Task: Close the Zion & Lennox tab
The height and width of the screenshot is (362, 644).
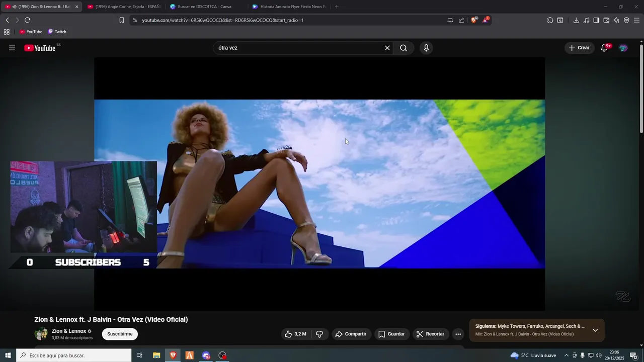Action: coord(76,7)
